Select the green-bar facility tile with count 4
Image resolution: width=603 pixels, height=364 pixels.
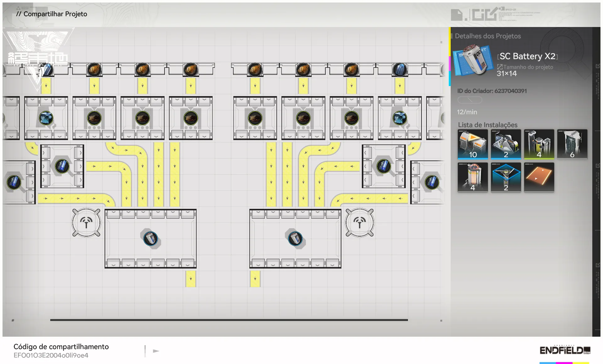click(539, 144)
